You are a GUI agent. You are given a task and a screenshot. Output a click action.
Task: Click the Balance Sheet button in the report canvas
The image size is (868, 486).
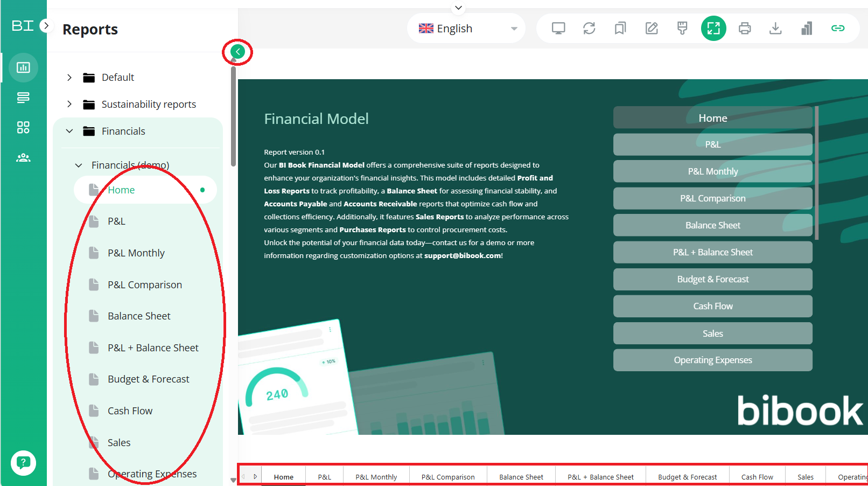(x=713, y=225)
